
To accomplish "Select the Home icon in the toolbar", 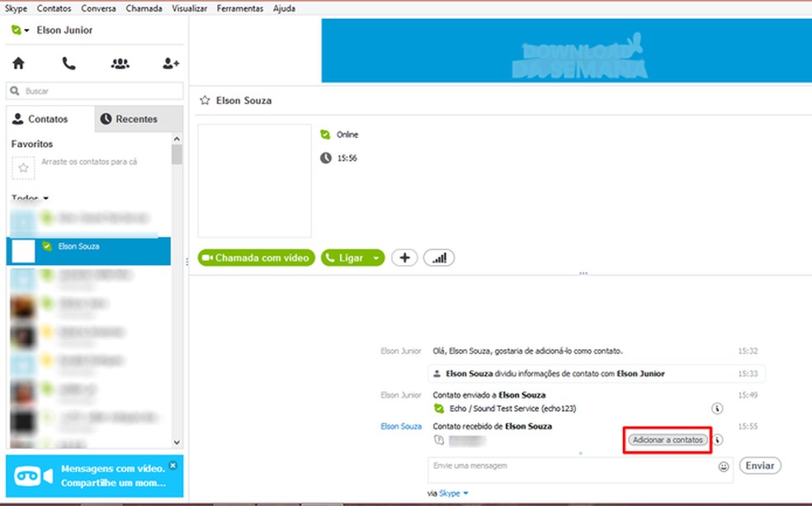I will coord(18,62).
